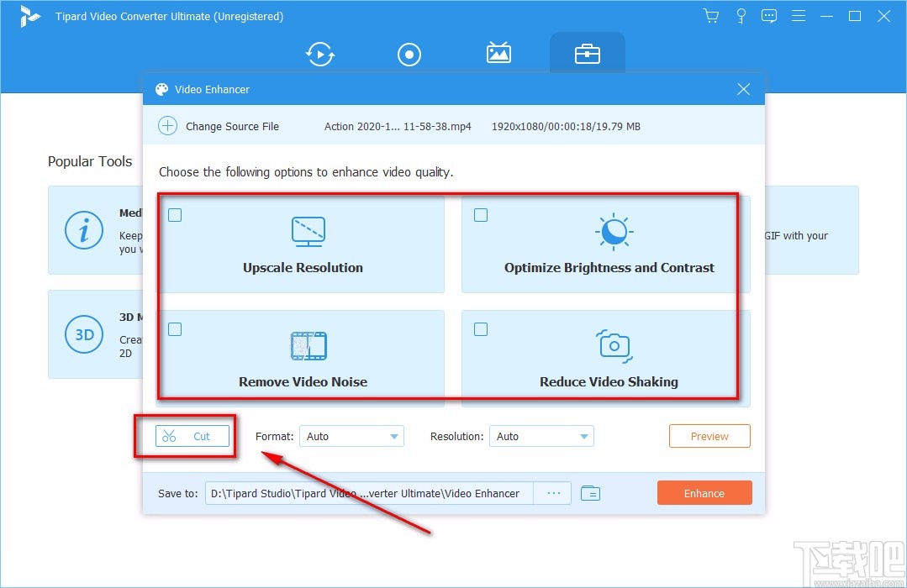Click the Tipard app logo
Image resolution: width=907 pixels, height=588 pixels.
(x=29, y=16)
